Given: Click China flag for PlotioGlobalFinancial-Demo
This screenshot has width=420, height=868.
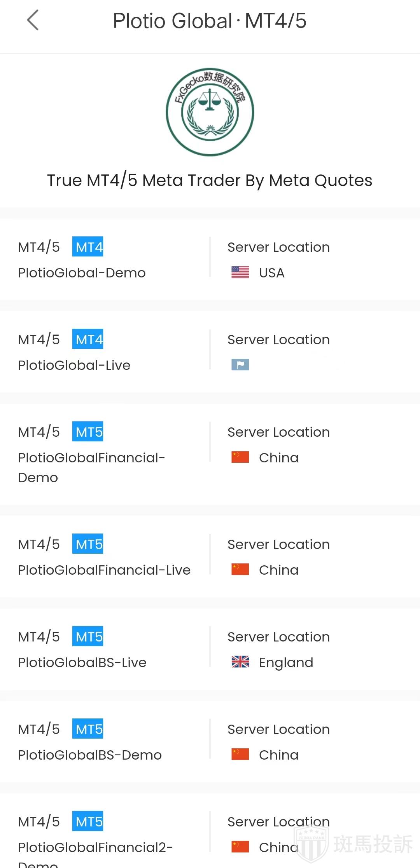Looking at the screenshot, I should 240,457.
